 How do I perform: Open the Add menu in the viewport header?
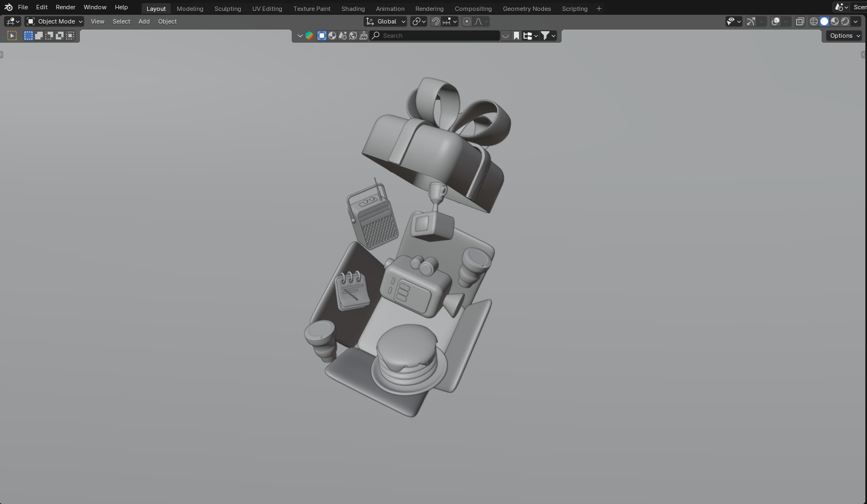pos(144,21)
